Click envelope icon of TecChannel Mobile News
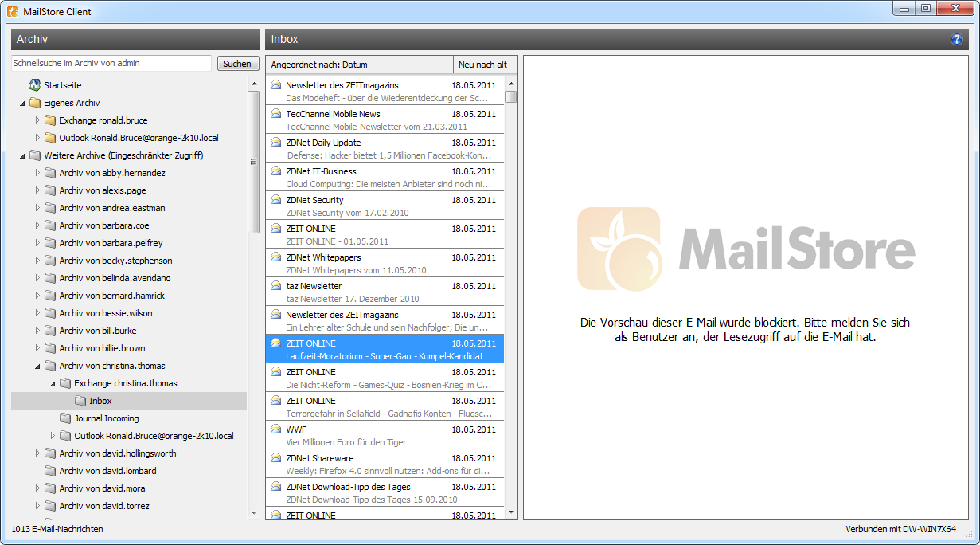The image size is (980, 545). pos(276,114)
